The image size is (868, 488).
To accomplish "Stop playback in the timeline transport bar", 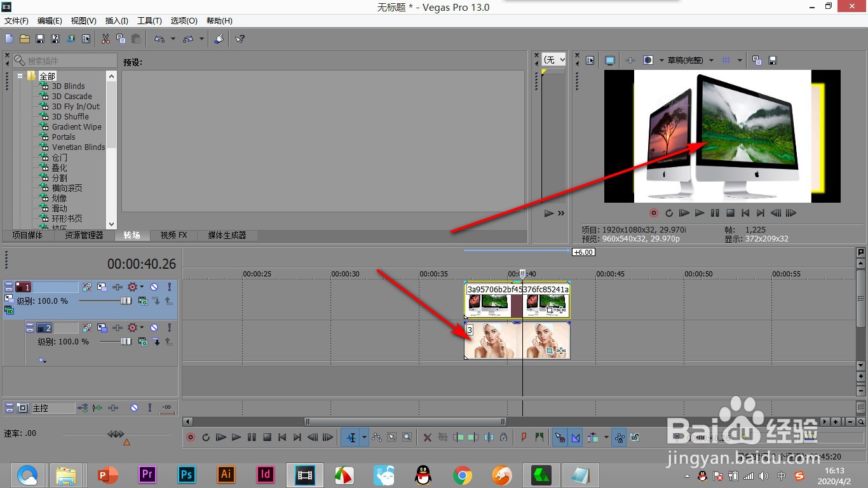I will [x=267, y=437].
